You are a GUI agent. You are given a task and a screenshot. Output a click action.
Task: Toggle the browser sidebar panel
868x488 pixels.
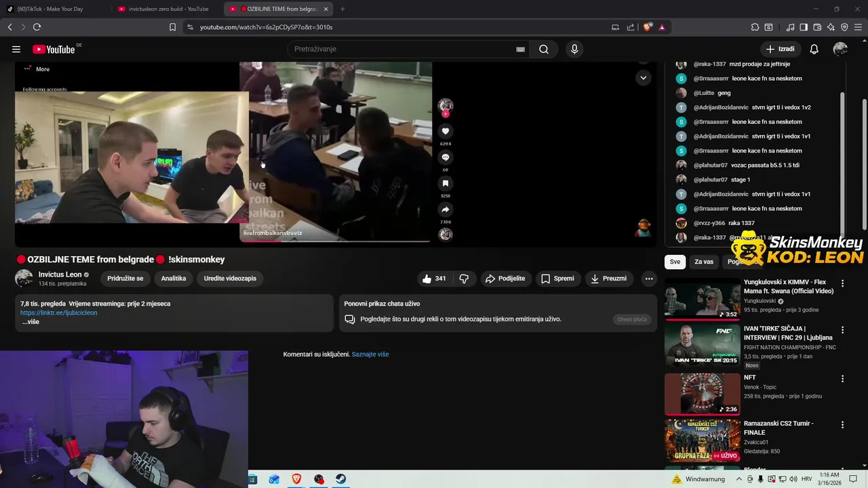(x=804, y=27)
